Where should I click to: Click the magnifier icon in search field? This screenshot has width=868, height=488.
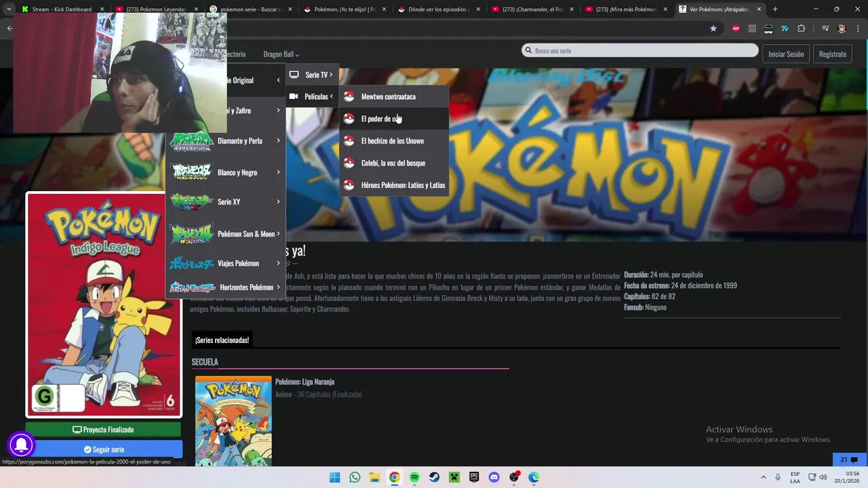(x=528, y=51)
